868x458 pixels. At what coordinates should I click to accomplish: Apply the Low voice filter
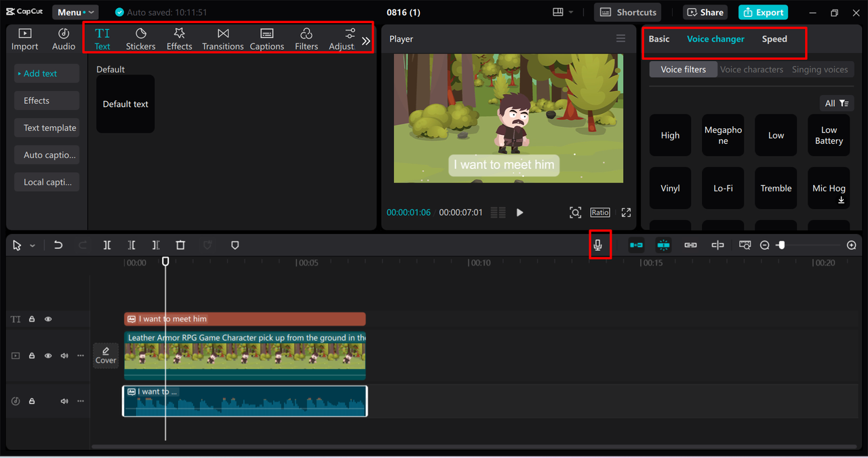click(776, 135)
